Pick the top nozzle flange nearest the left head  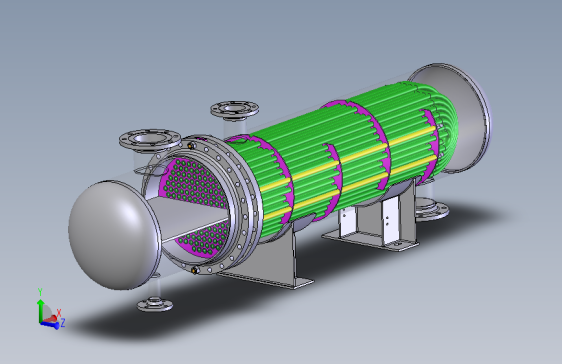[150, 139]
